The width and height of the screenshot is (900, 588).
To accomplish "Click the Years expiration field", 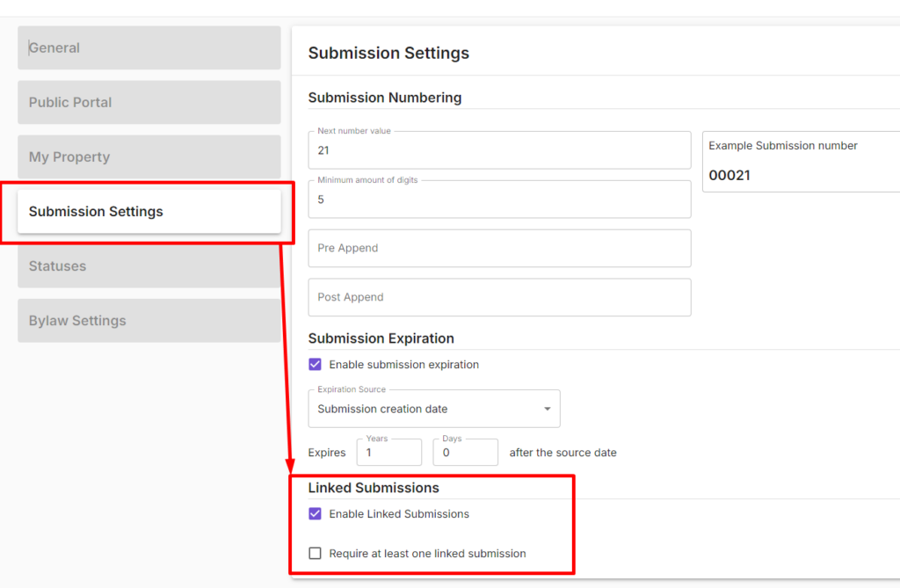I will click(x=388, y=454).
